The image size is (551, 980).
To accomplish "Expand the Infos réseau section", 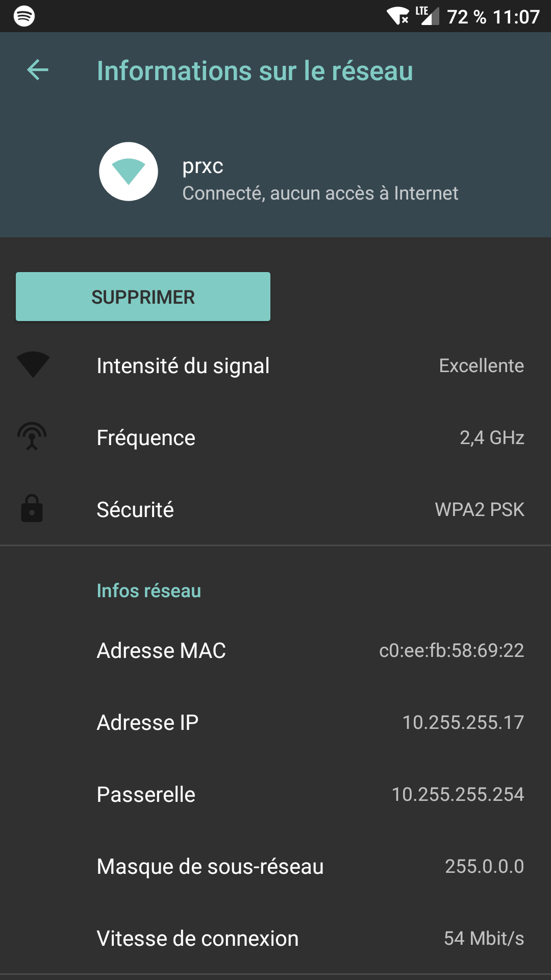I will 149,591.
